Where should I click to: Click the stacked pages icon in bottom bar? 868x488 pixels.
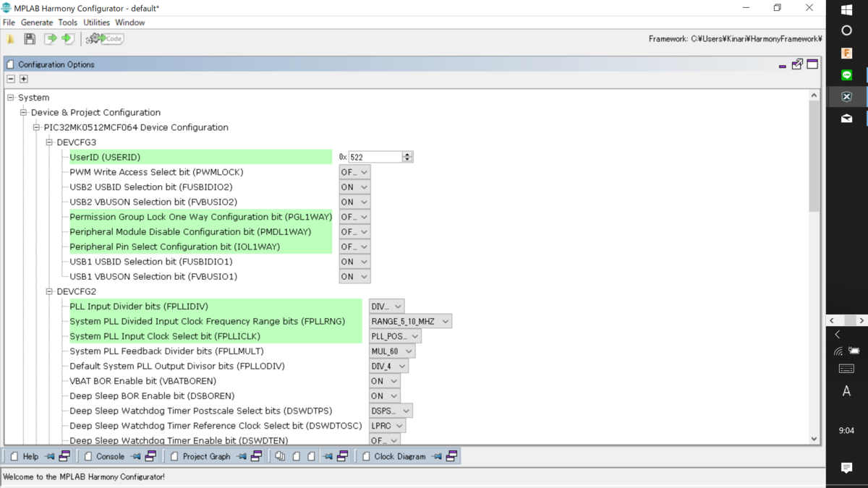pyautogui.click(x=280, y=456)
